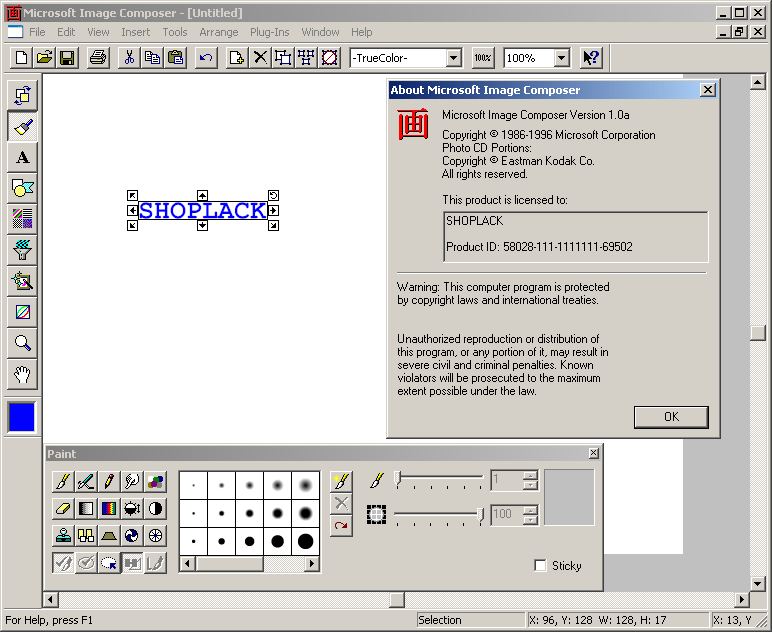Screen dimensions: 772x632
Task: Click the context Help arrow-question icon
Action: [x=591, y=58]
